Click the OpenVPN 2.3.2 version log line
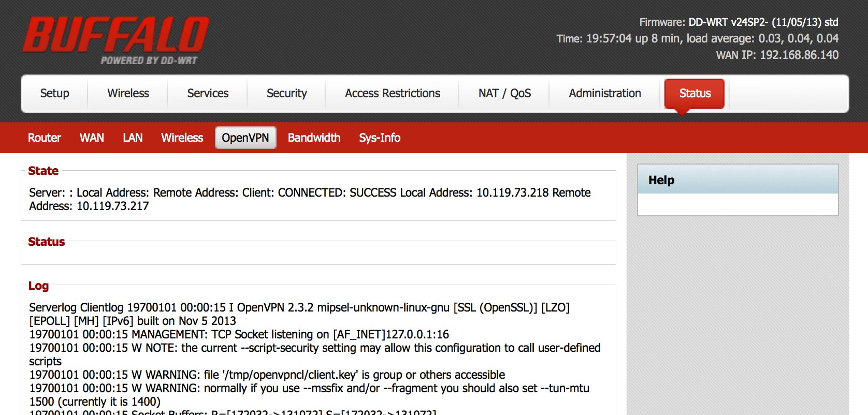Image resolution: width=868 pixels, height=415 pixels. point(299,314)
